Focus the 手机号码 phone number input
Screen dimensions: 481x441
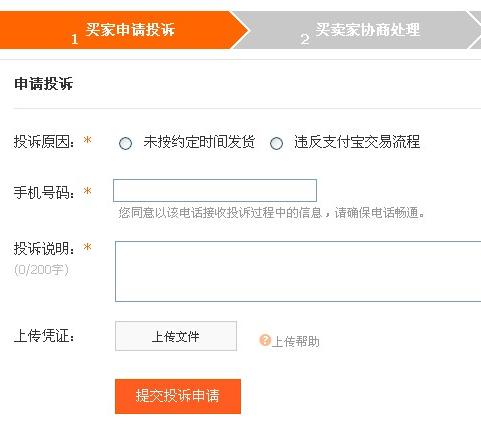215,190
